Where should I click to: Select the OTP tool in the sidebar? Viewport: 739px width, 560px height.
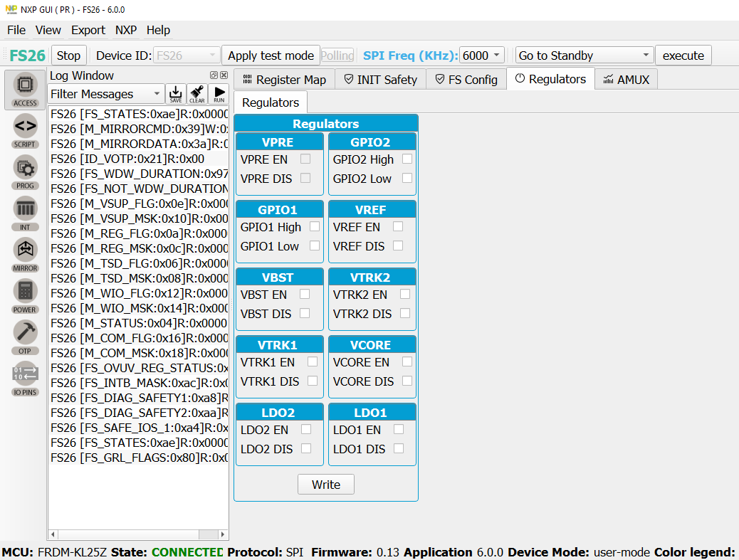coord(24,337)
